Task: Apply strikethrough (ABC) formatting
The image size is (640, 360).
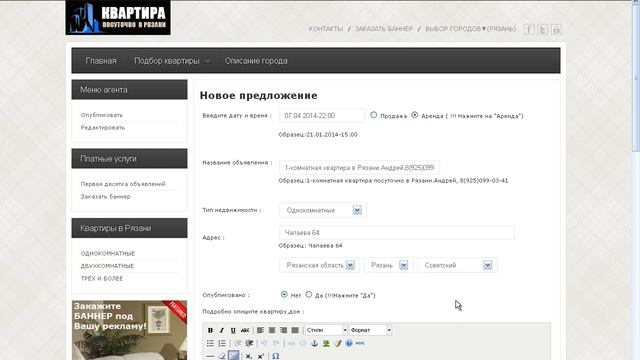Action: pyautogui.click(x=245, y=330)
